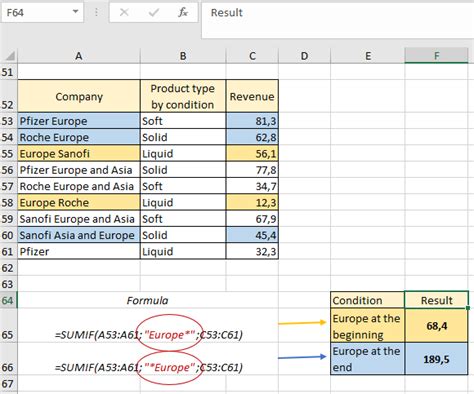Click the Name Box showing F64
This screenshot has height=394, width=474.
tap(42, 12)
